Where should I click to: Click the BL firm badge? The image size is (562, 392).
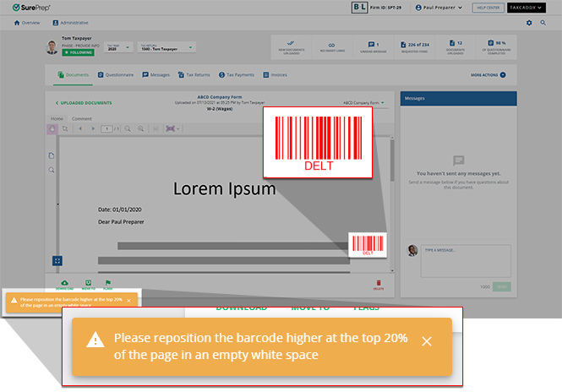coord(359,7)
